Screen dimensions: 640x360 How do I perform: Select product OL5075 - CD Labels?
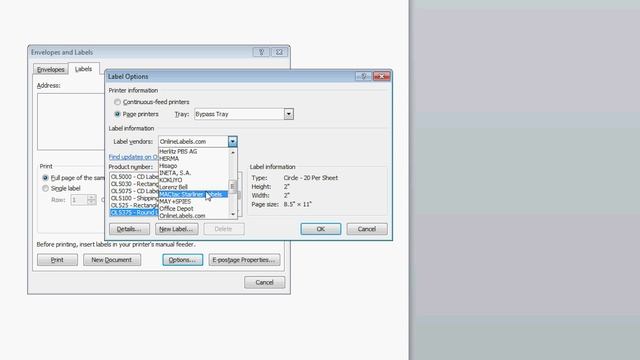click(134, 191)
